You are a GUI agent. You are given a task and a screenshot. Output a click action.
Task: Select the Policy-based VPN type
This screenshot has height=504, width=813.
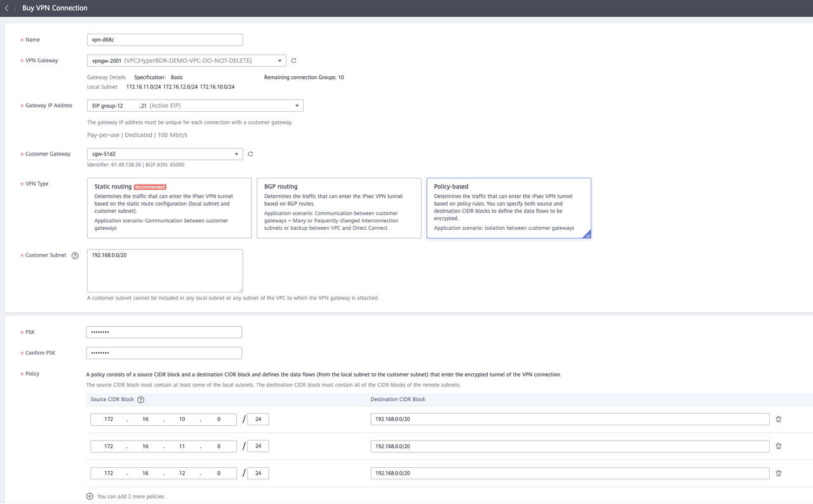509,208
